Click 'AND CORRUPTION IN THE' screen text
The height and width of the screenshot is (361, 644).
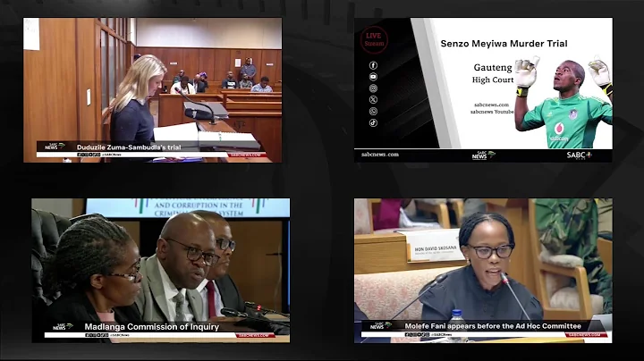pyautogui.click(x=199, y=205)
